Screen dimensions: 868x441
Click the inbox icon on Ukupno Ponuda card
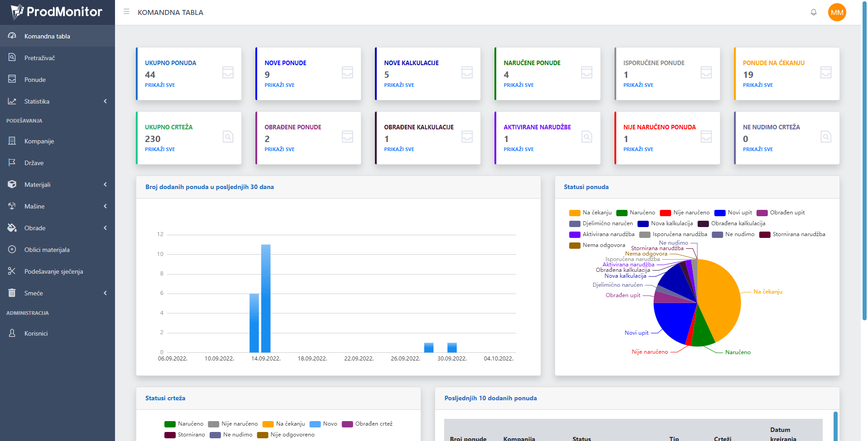tap(228, 72)
